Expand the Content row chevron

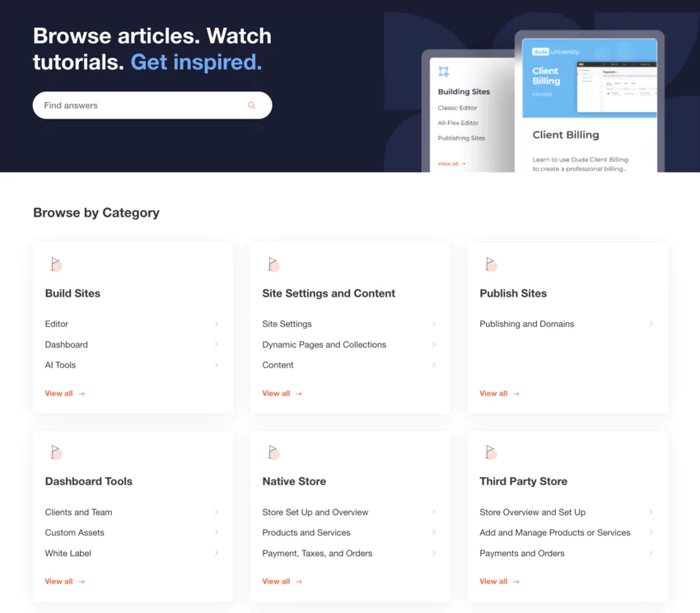coord(434,365)
